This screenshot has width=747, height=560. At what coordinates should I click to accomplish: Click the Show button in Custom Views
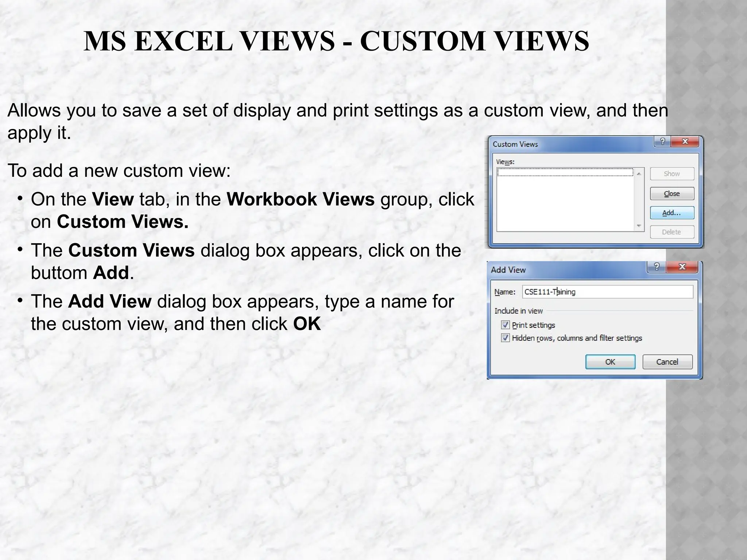672,174
